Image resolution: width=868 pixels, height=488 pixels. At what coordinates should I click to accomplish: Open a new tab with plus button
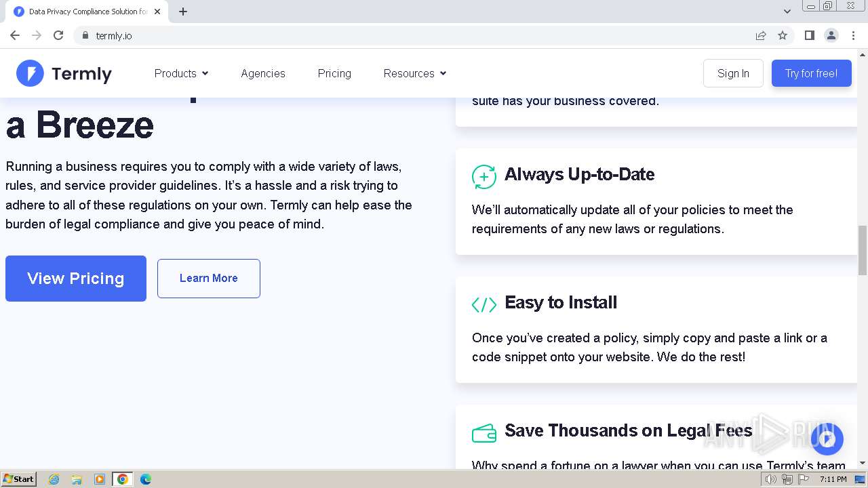point(183,12)
